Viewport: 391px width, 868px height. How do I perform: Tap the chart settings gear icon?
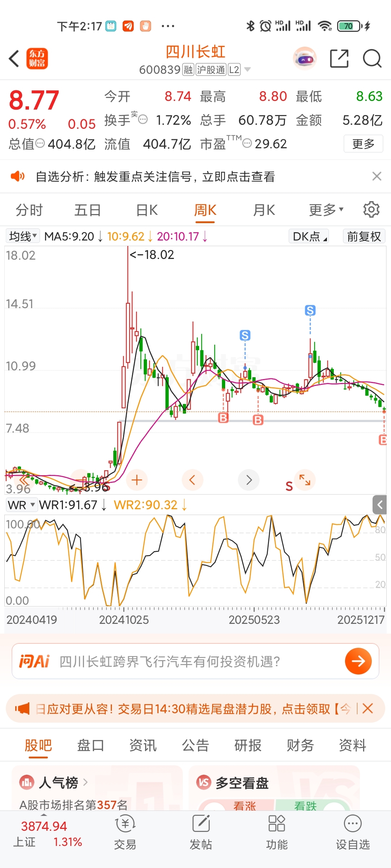point(371,209)
